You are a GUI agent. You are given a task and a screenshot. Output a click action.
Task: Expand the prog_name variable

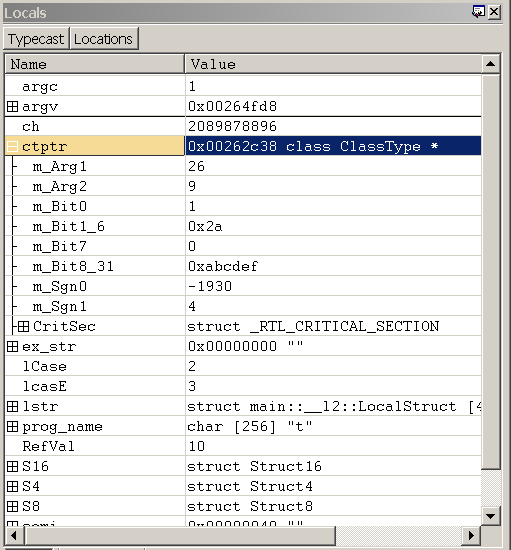click(x=12, y=427)
